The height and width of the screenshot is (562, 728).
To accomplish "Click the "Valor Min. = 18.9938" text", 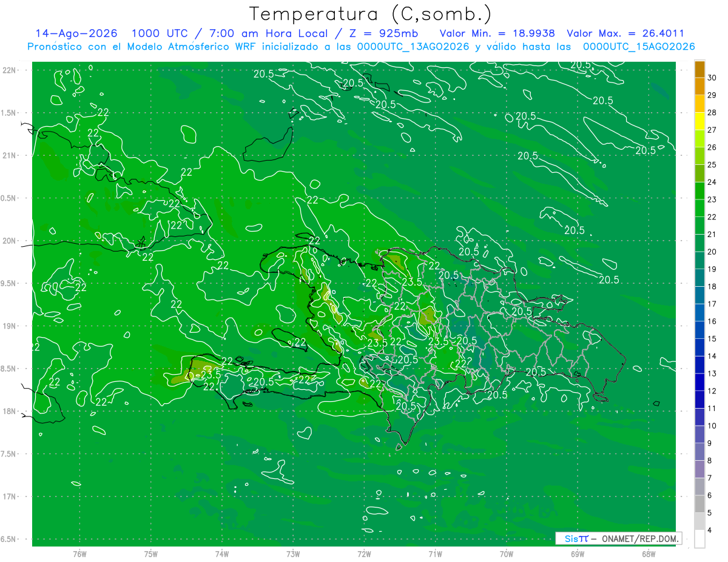I will pyautogui.click(x=497, y=33).
